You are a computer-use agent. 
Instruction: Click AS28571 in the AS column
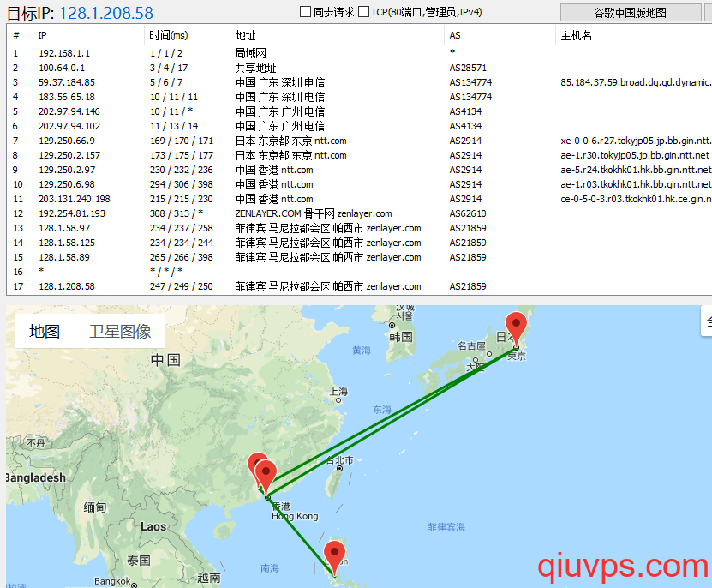pos(468,68)
